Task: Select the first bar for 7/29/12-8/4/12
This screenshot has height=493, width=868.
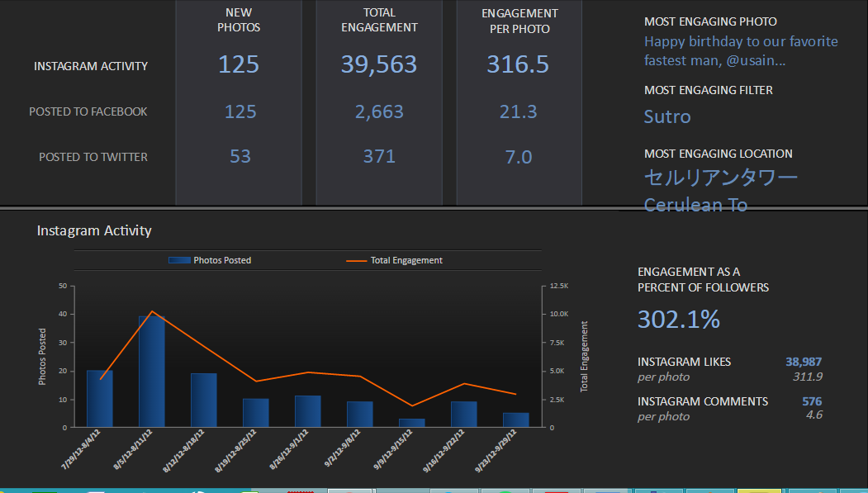Action: tap(100, 399)
